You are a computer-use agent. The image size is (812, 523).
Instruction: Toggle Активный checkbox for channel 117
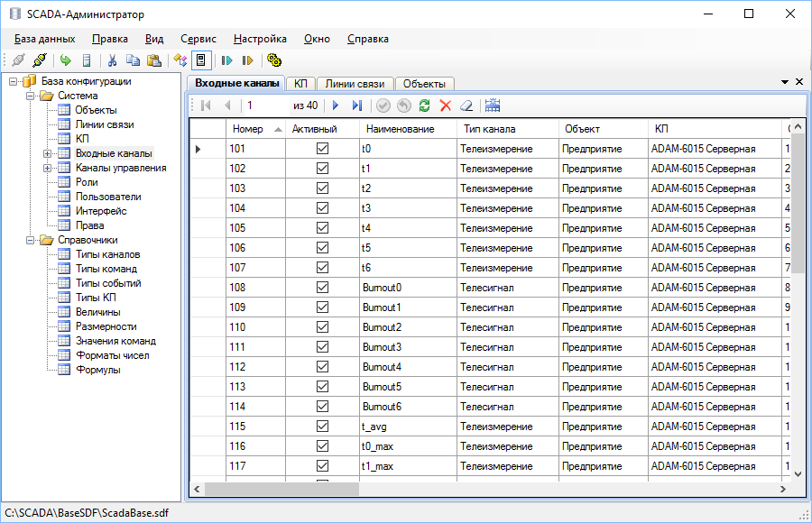click(x=322, y=466)
